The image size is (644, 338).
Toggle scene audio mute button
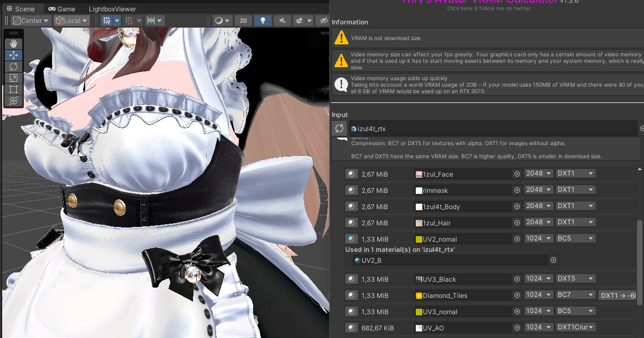282,21
